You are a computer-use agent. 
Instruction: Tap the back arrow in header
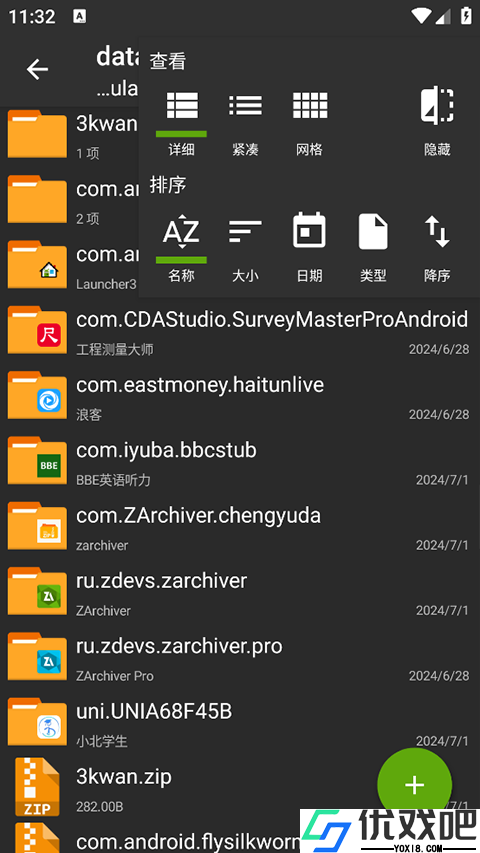tap(38, 70)
